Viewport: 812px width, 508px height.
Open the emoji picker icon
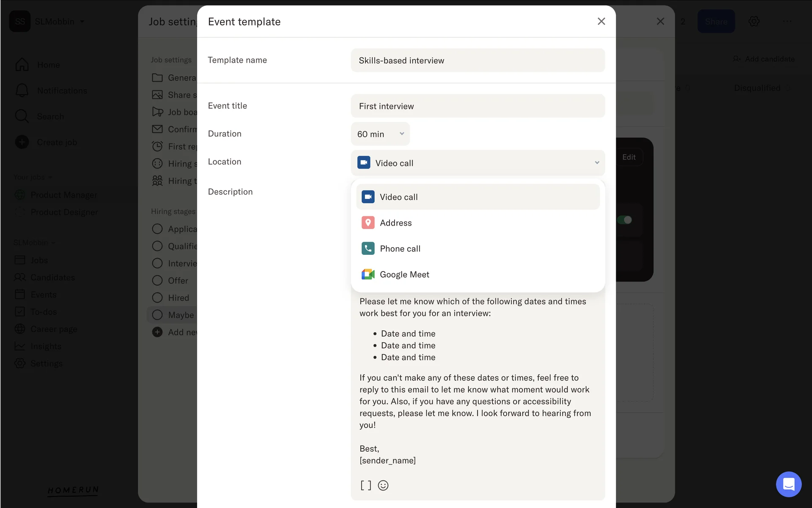[383, 485]
